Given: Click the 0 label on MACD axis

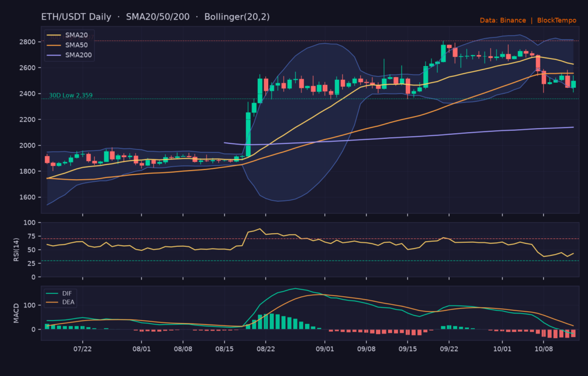Looking at the screenshot, I should [x=34, y=330].
